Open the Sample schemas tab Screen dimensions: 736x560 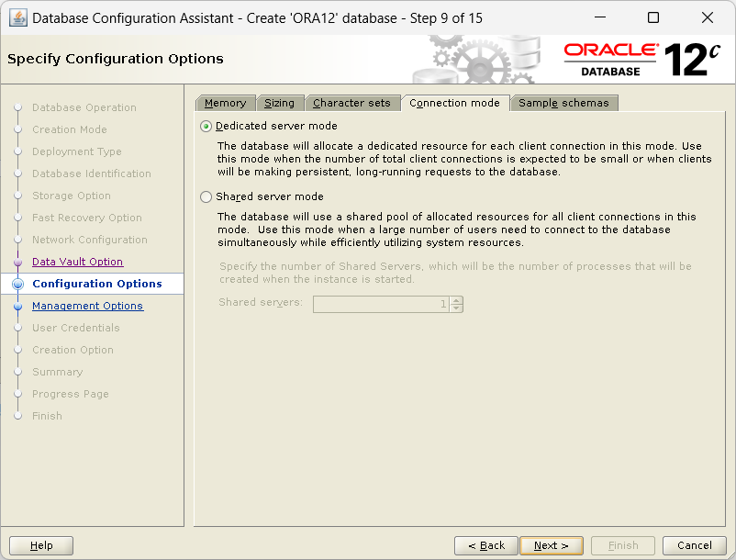563,103
